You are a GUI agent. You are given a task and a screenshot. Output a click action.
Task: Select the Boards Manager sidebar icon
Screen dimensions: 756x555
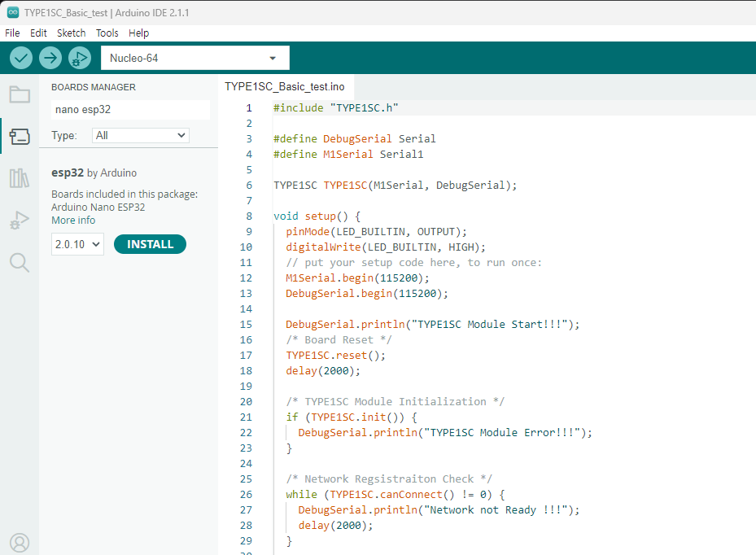click(20, 137)
